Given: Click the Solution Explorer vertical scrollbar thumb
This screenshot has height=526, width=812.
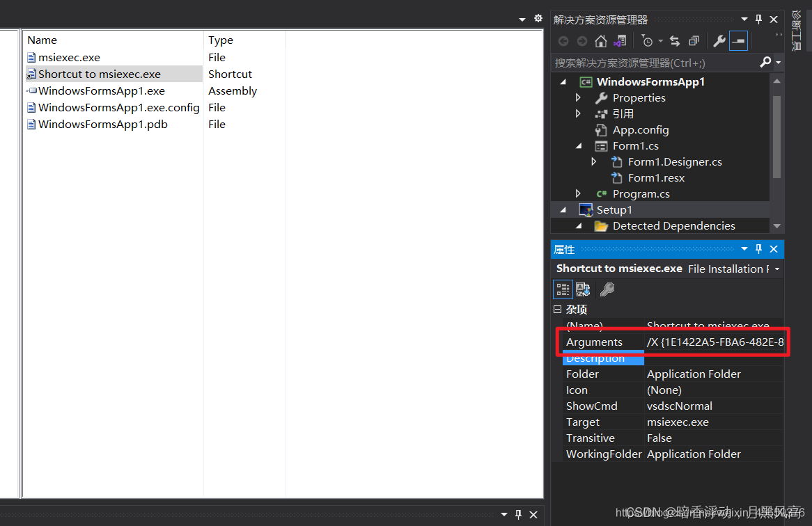Looking at the screenshot, I should pyautogui.click(x=776, y=136).
